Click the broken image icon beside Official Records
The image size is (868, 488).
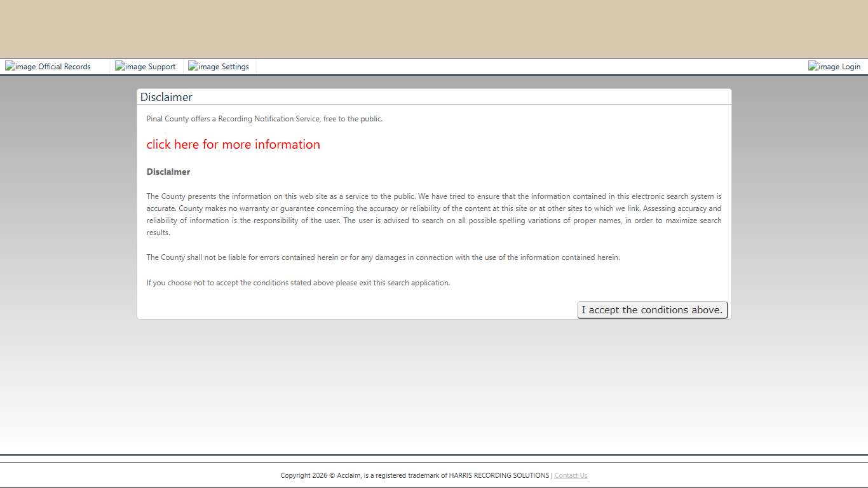(x=20, y=67)
